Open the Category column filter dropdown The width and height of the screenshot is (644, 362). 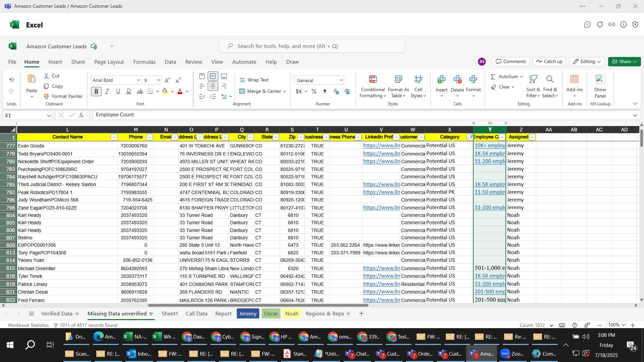coord(470,137)
